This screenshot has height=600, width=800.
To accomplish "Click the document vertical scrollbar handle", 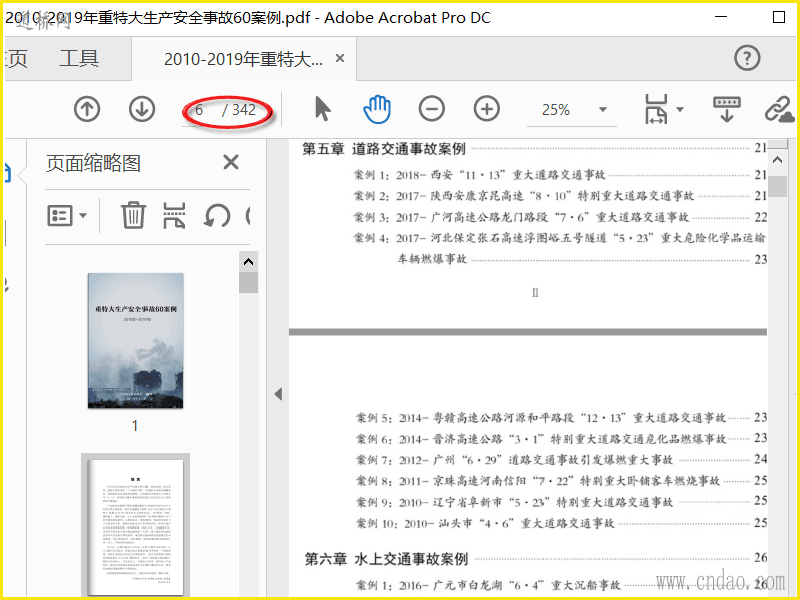I will tap(778, 186).
